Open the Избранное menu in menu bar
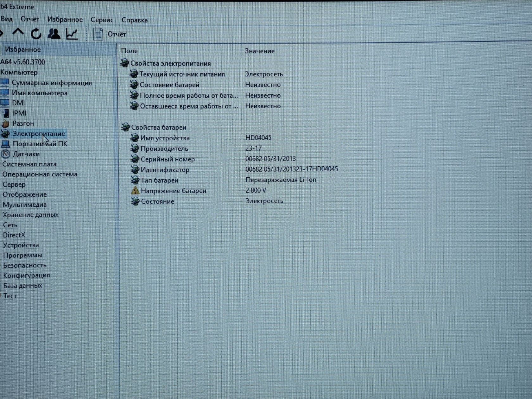532x399 pixels. [x=65, y=20]
